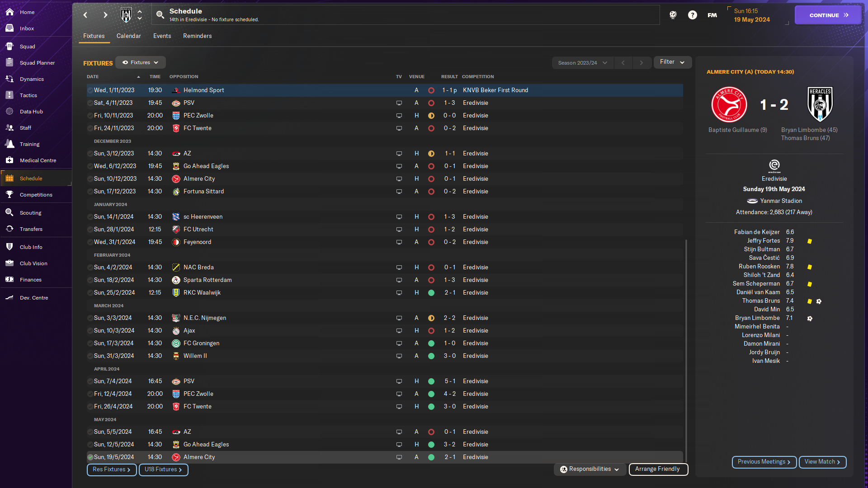The height and width of the screenshot is (488, 868).
Task: Toggle selection circle for Helmond Sport fixture
Action: [x=90, y=90]
